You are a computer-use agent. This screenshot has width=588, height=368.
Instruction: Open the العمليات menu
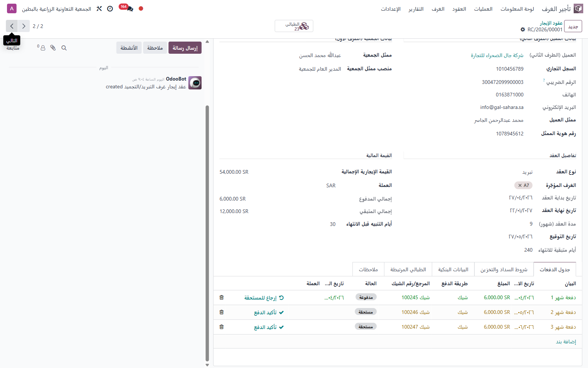tap(483, 9)
